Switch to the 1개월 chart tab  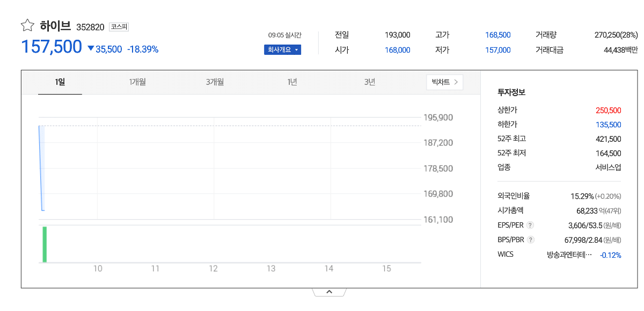pyautogui.click(x=137, y=82)
